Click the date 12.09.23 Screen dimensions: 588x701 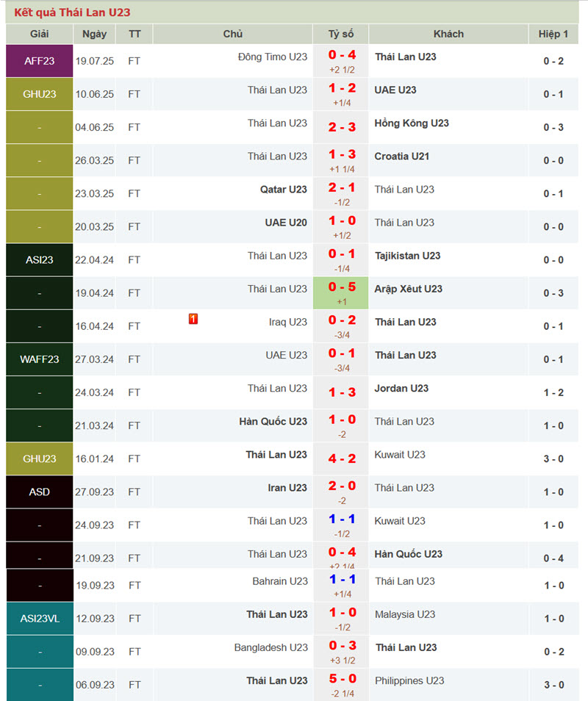click(x=95, y=619)
